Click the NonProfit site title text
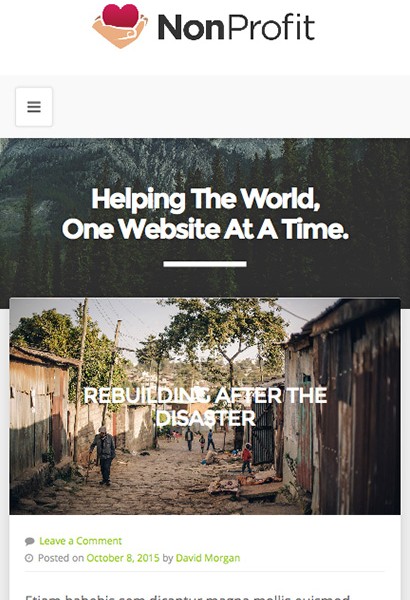Viewport: 410px width, 600px height. coord(236,28)
